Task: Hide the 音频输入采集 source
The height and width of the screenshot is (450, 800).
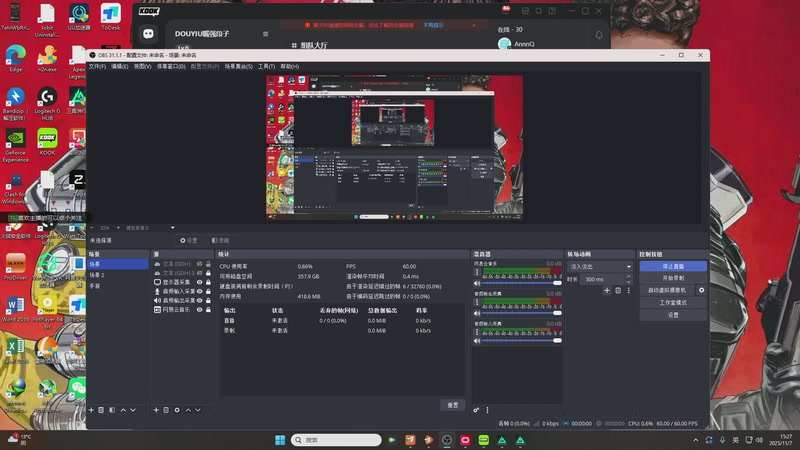Action: 199,291
